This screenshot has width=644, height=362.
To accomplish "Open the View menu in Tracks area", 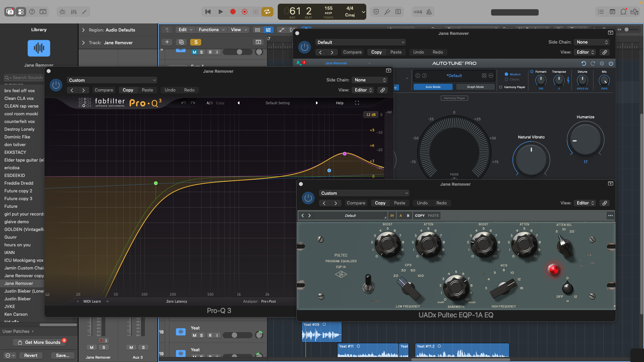I will (x=239, y=30).
